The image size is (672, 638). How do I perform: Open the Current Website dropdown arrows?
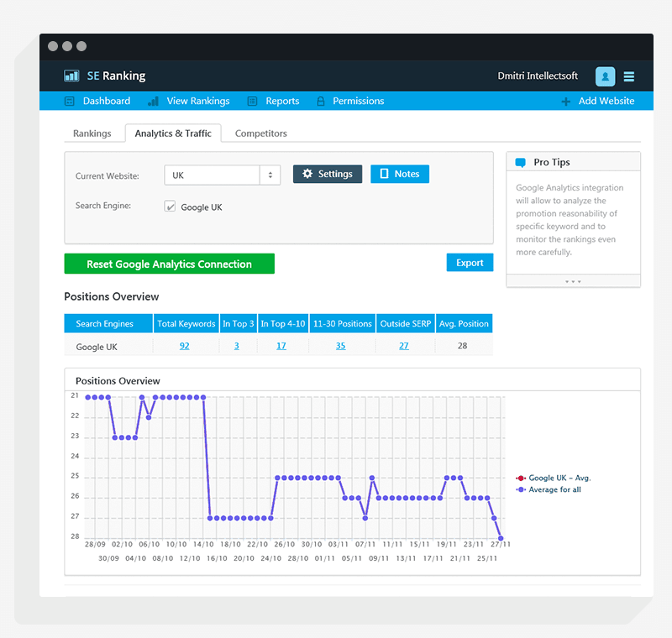270,175
